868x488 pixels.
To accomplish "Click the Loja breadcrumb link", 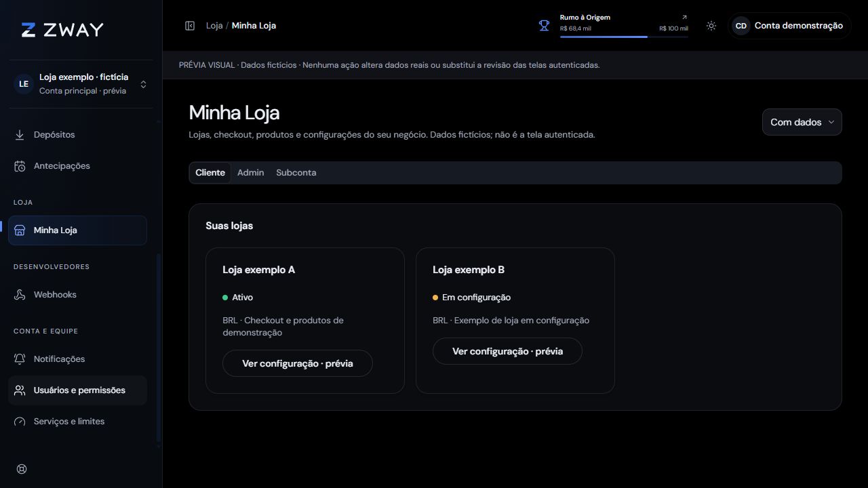I will point(214,26).
